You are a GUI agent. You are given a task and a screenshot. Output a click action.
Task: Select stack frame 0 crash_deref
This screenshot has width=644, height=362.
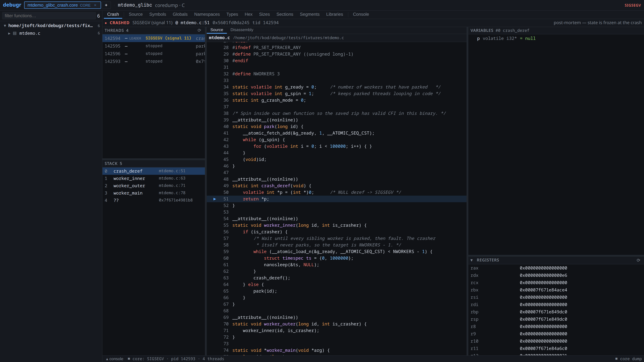[x=153, y=171]
